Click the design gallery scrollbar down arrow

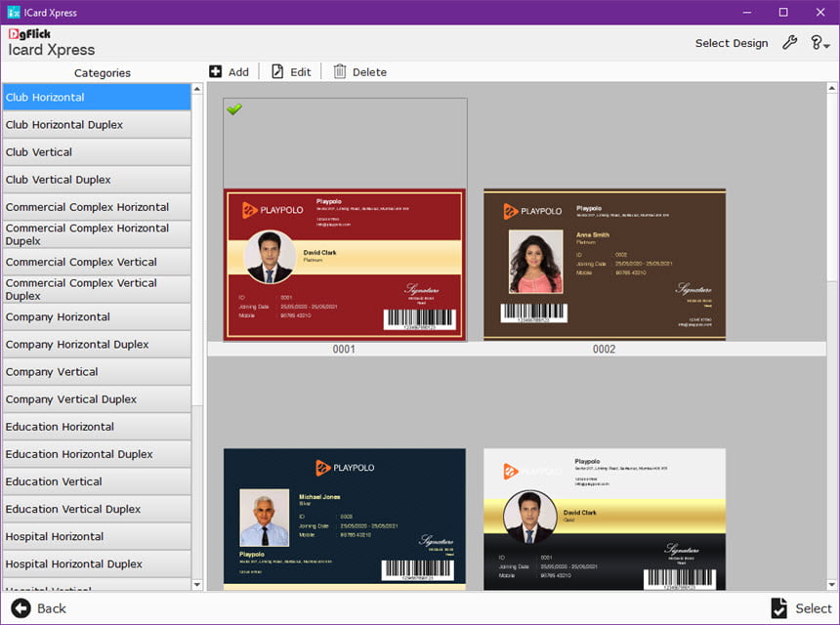(832, 585)
